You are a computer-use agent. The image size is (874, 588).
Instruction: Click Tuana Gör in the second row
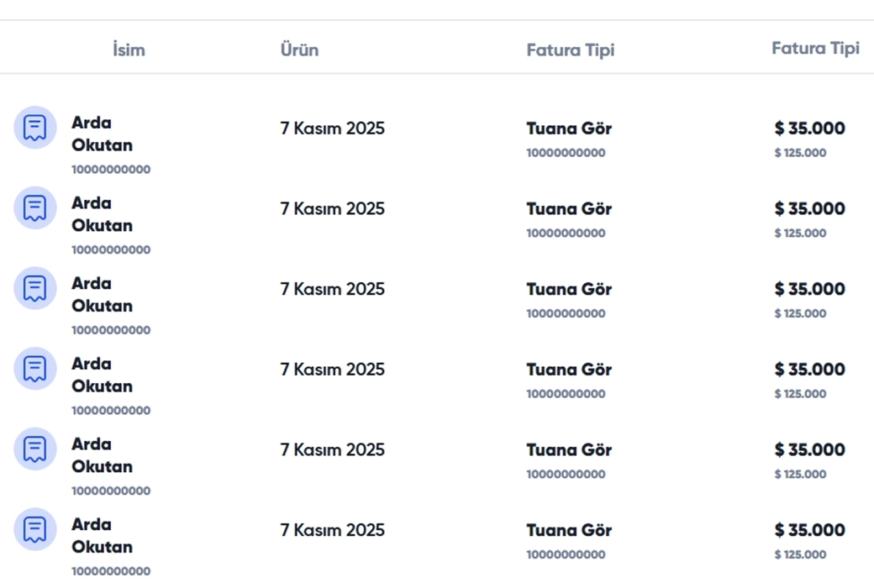pyautogui.click(x=569, y=209)
